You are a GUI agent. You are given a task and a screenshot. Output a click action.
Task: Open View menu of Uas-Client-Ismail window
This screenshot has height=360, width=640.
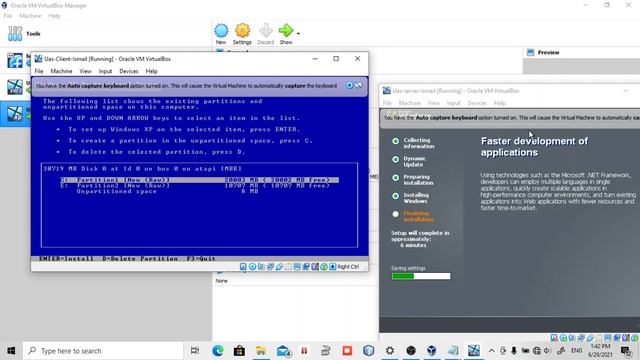tap(85, 71)
